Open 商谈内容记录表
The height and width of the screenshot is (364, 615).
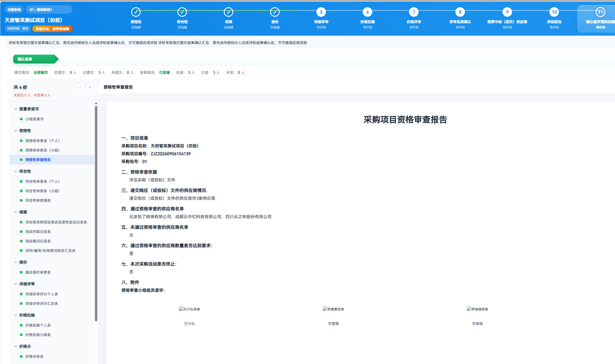[x=38, y=232]
